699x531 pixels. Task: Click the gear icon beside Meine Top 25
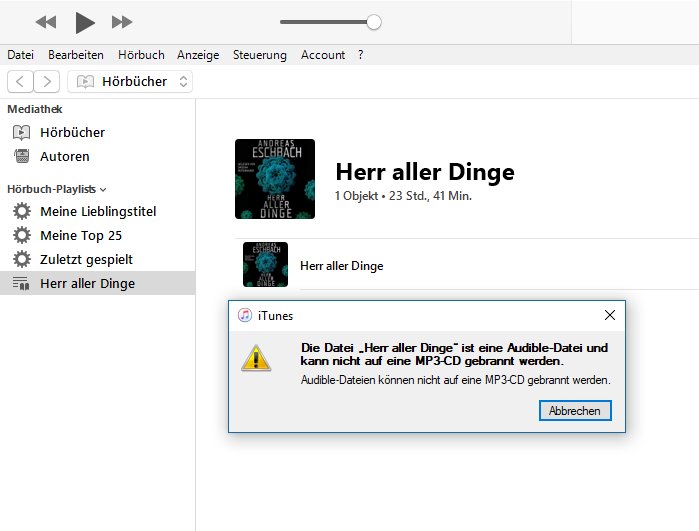(22, 235)
